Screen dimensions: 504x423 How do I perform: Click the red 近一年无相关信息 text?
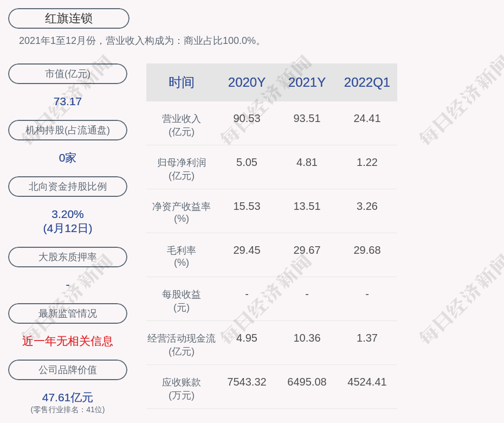pos(68,341)
